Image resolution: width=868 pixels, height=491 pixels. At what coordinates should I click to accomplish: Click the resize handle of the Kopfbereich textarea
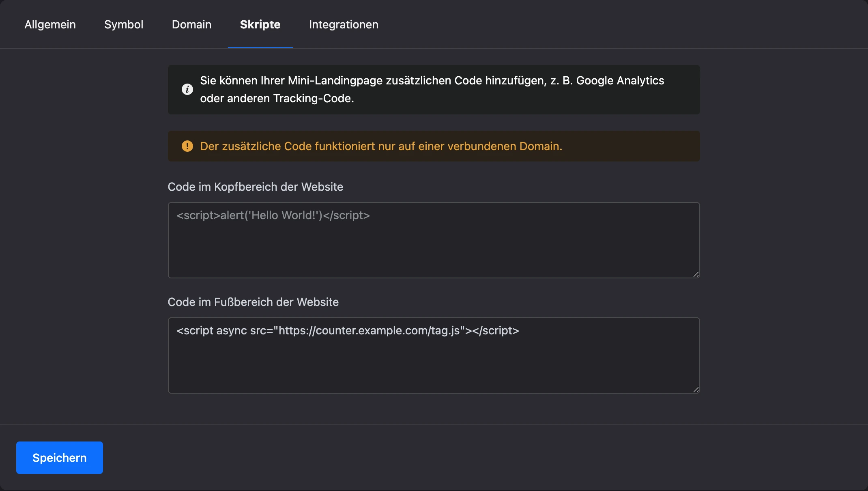[x=696, y=274]
